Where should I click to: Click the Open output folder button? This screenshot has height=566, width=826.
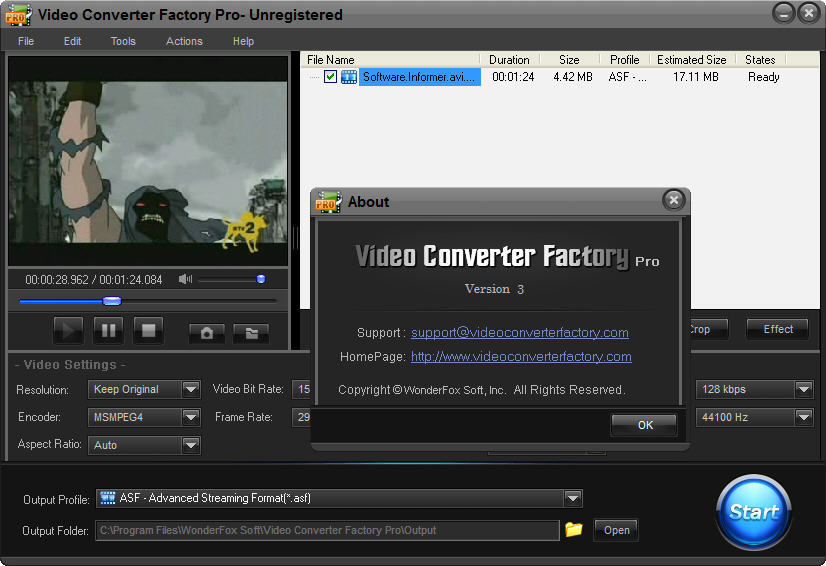coord(616,530)
